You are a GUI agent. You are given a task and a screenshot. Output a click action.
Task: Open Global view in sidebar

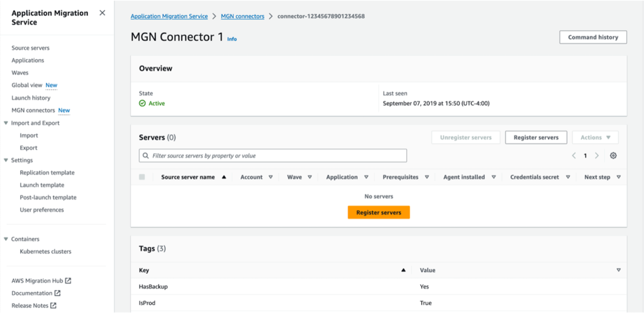[26, 85]
